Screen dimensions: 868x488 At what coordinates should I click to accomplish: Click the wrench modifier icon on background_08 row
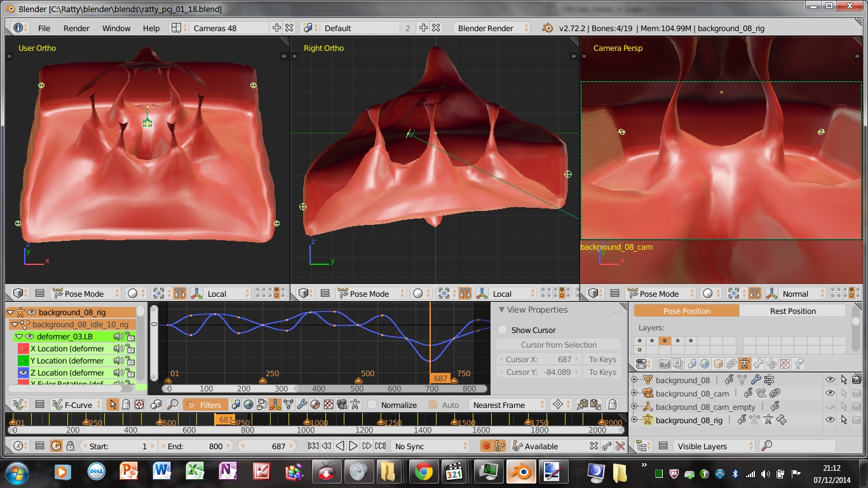tap(756, 380)
